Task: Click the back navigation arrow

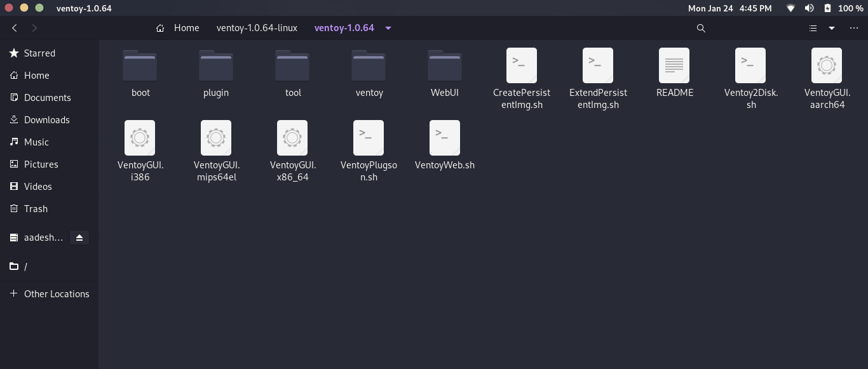Action: click(15, 28)
